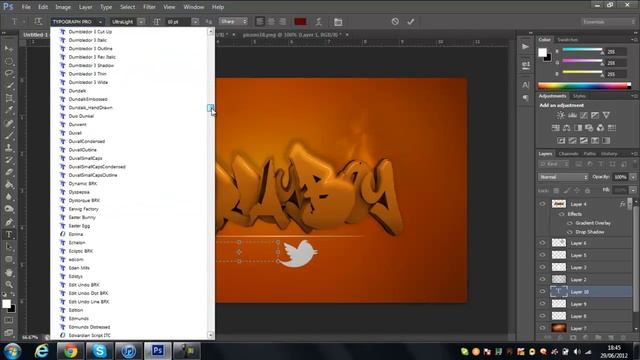The height and width of the screenshot is (360, 640).
Task: Open the Window menu
Action: point(193,7)
